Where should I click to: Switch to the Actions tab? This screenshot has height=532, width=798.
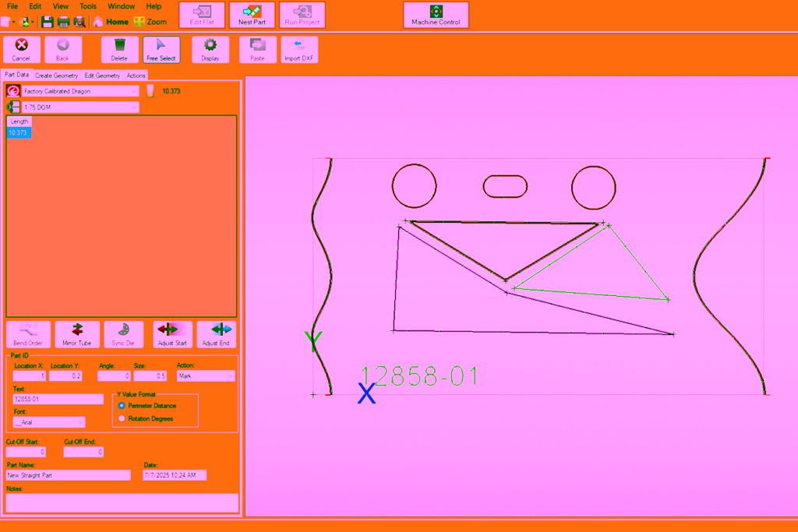tap(136, 76)
